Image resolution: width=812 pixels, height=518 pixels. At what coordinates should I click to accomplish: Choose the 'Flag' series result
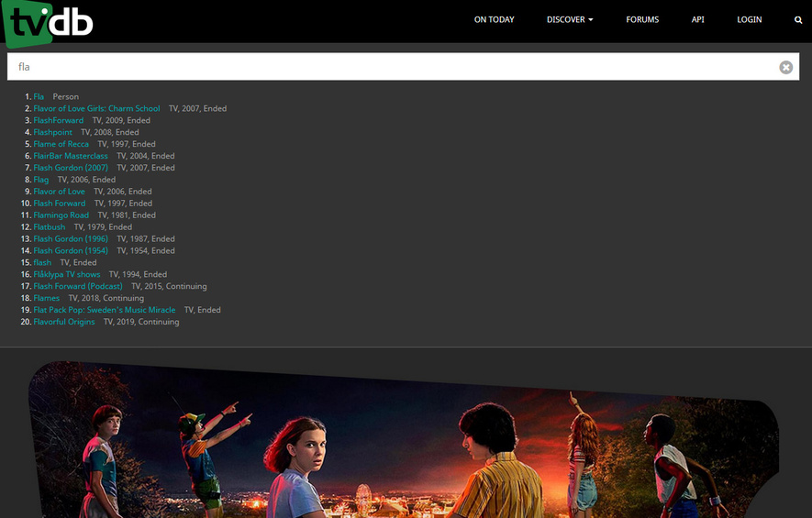coord(41,180)
